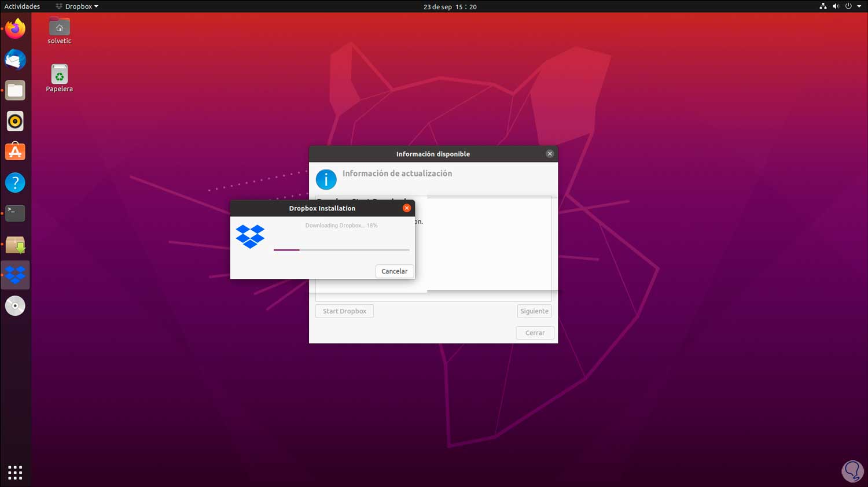
Task: Click the Dropbox logo in the installer dialog
Action: tap(250, 237)
